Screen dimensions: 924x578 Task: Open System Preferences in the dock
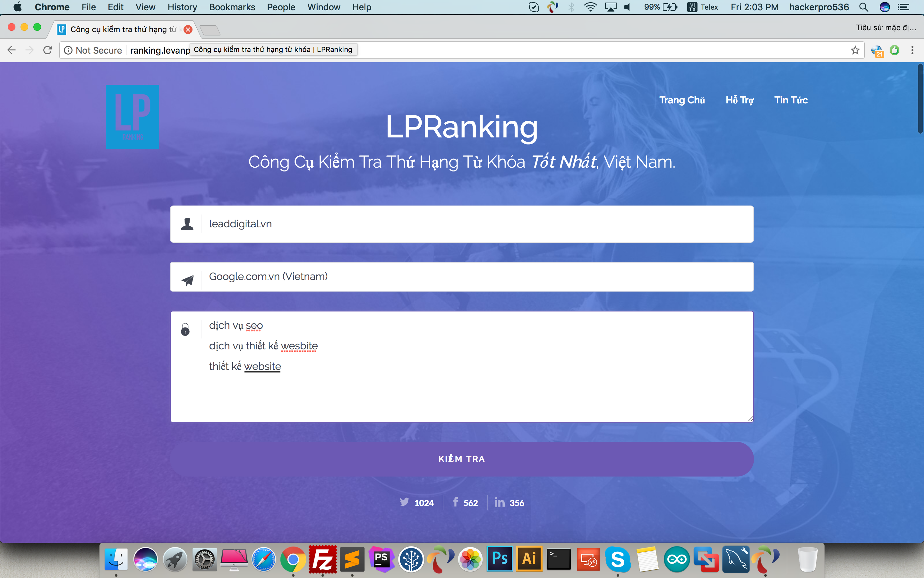pos(204,559)
